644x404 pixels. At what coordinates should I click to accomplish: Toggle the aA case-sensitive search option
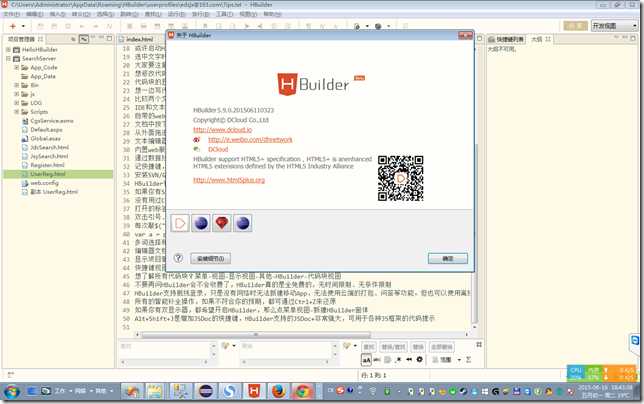pos(366,360)
